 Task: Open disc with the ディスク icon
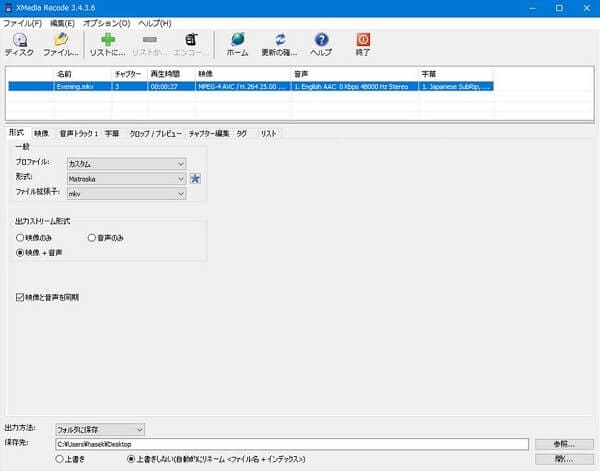pyautogui.click(x=19, y=45)
